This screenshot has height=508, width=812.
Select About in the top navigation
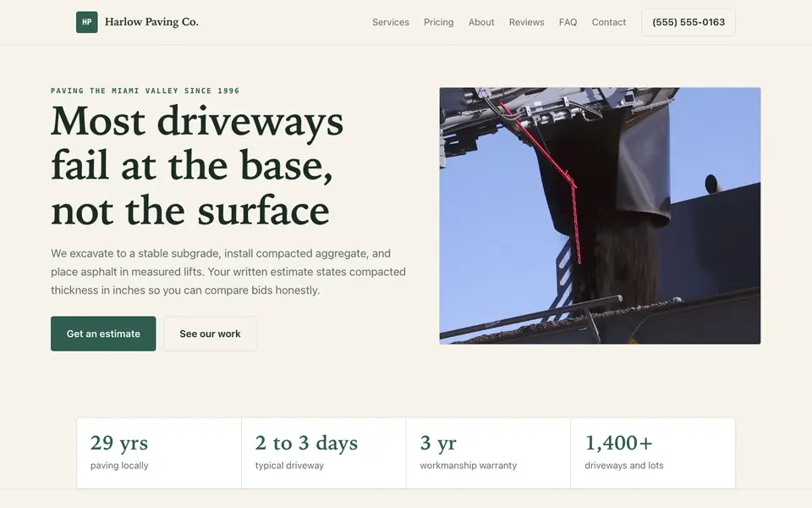(481, 22)
